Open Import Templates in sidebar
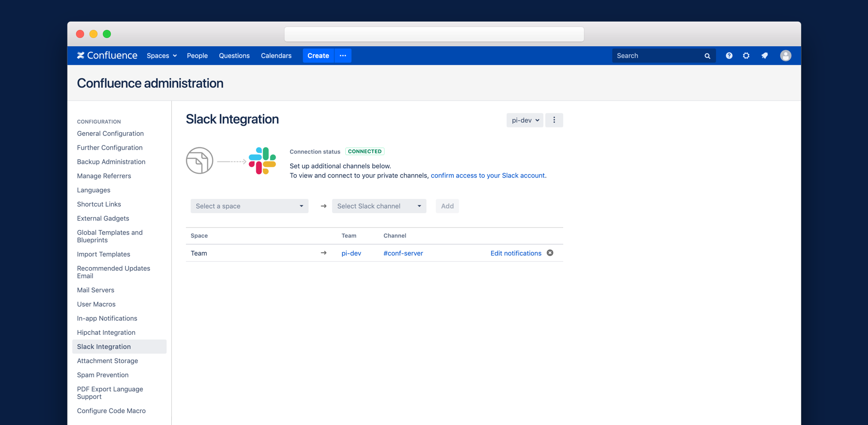Image resolution: width=868 pixels, height=425 pixels. [104, 254]
